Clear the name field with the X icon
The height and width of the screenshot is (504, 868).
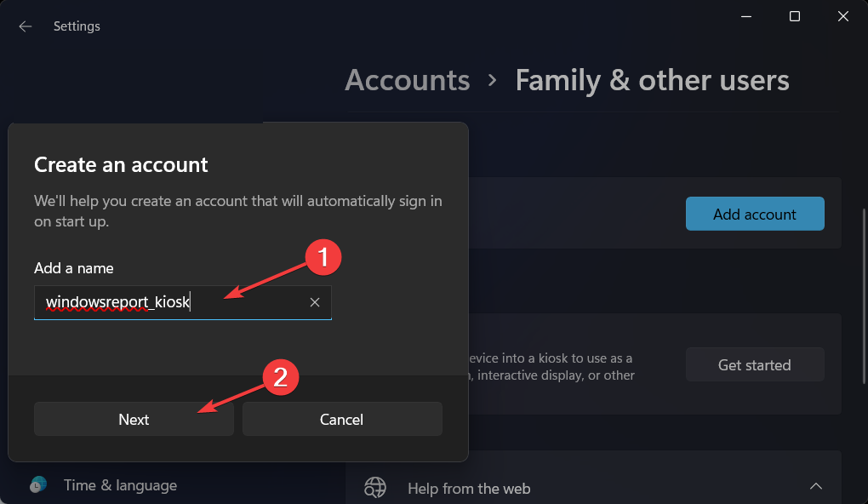[x=315, y=302]
